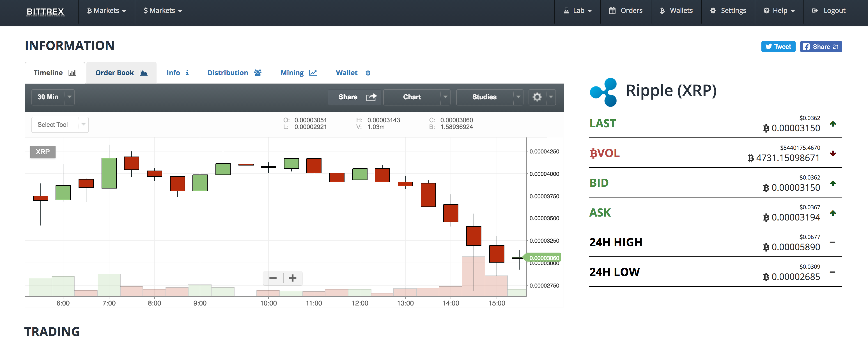Open the Logout link
Viewport: 868px width, 340px height.
829,11
